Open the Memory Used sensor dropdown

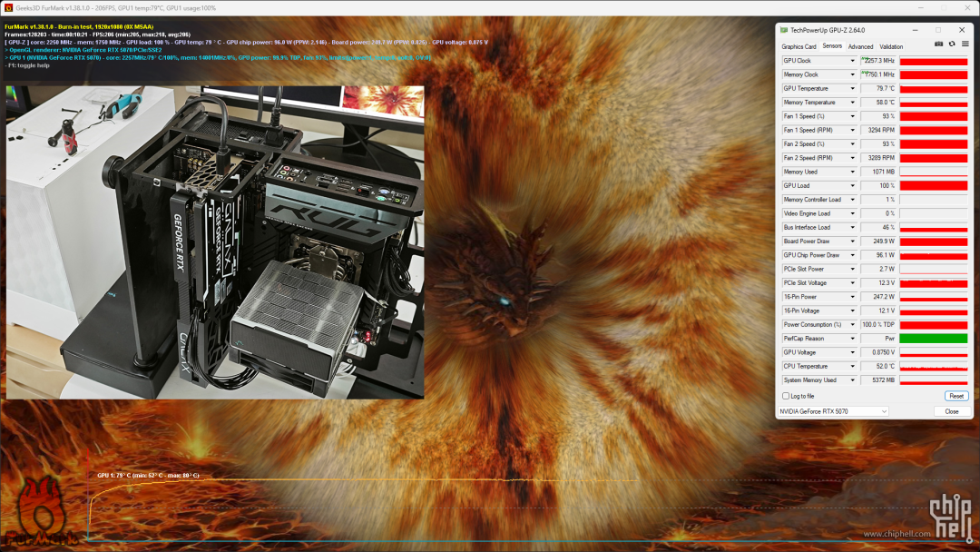(x=852, y=172)
